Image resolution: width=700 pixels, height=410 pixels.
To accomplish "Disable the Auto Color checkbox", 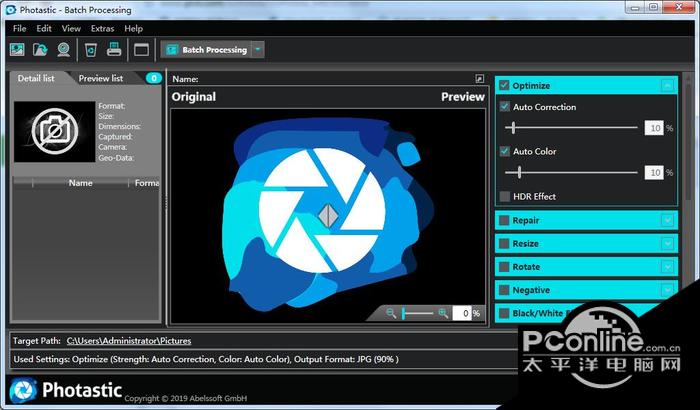I will (x=504, y=151).
